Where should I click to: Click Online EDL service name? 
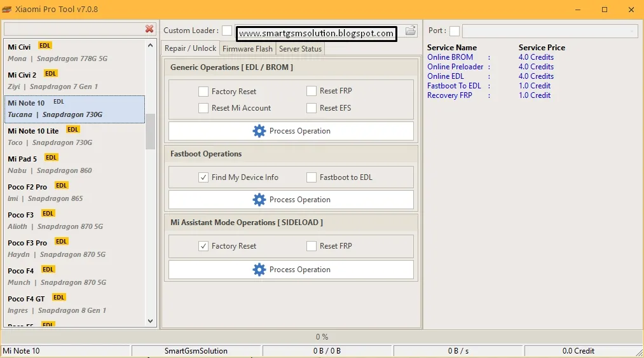(x=445, y=76)
